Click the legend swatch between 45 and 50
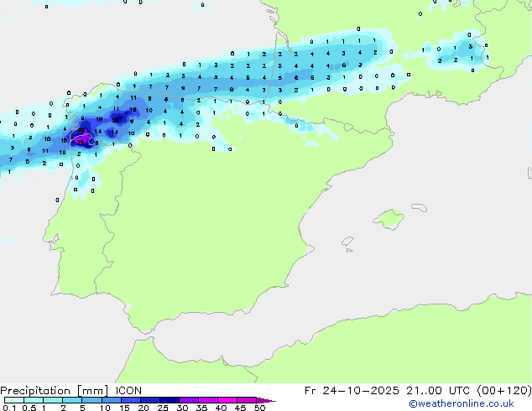532x411 pixels. tap(247, 400)
